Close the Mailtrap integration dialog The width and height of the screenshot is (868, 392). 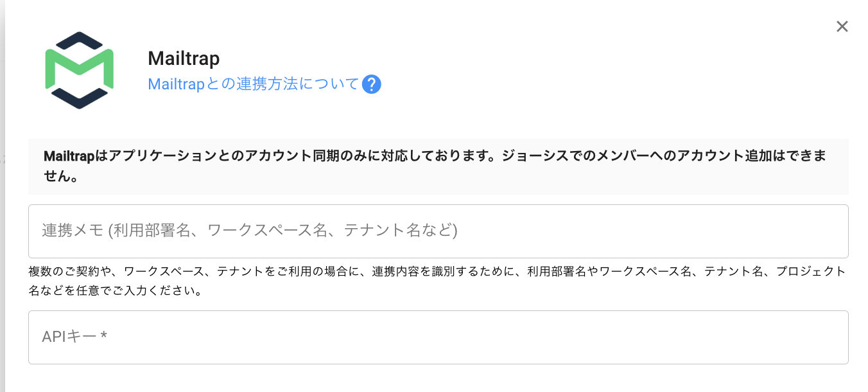842,26
